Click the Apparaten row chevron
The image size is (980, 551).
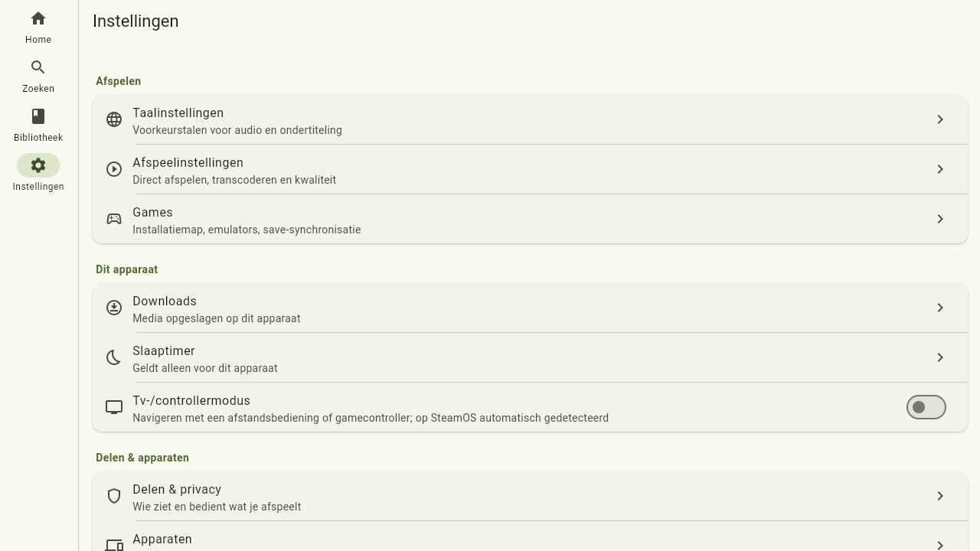pyautogui.click(x=940, y=545)
